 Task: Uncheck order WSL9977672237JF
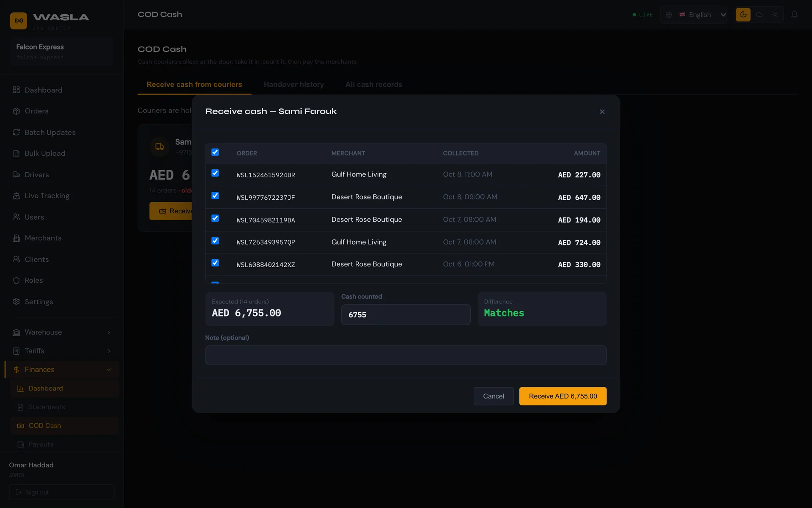click(x=215, y=196)
